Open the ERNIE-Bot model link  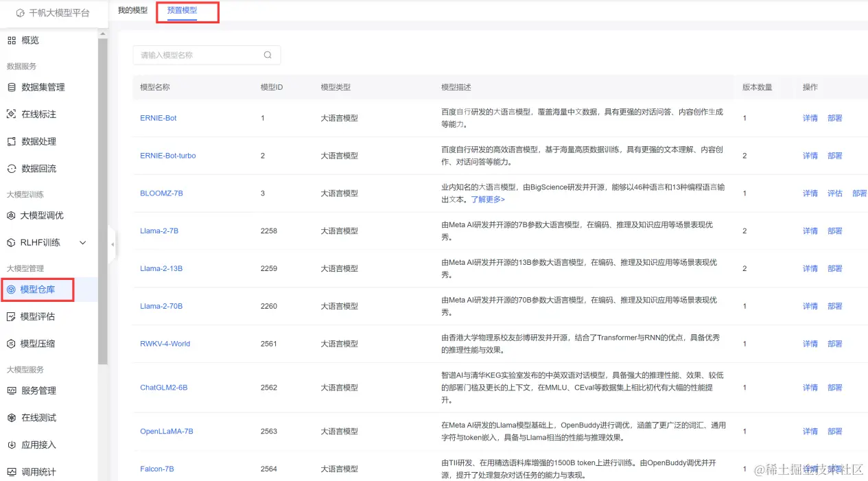click(159, 118)
